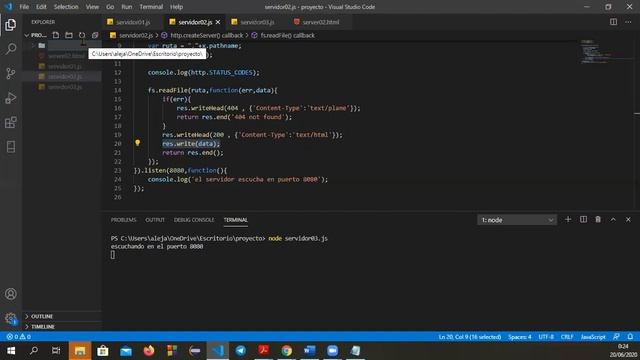Click JavaScript language mode in status bar
Image resolution: width=640 pixels, height=360 pixels.
593,337
